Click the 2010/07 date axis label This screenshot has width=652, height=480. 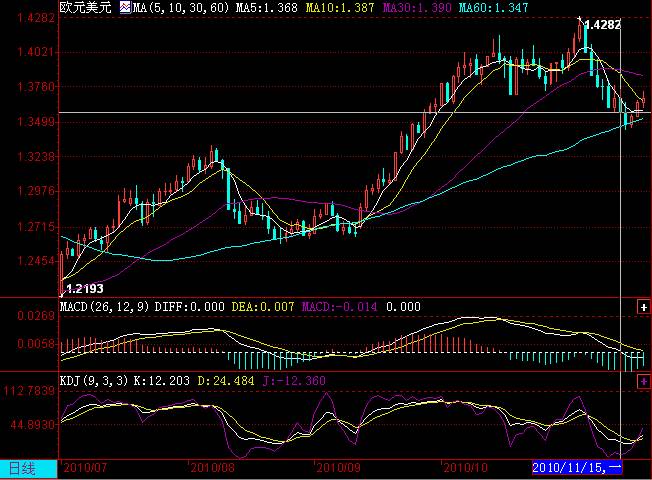[x=85, y=468]
